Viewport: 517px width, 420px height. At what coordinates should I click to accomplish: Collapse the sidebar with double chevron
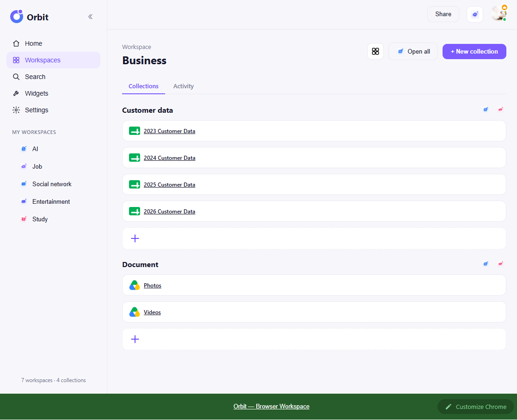click(90, 17)
